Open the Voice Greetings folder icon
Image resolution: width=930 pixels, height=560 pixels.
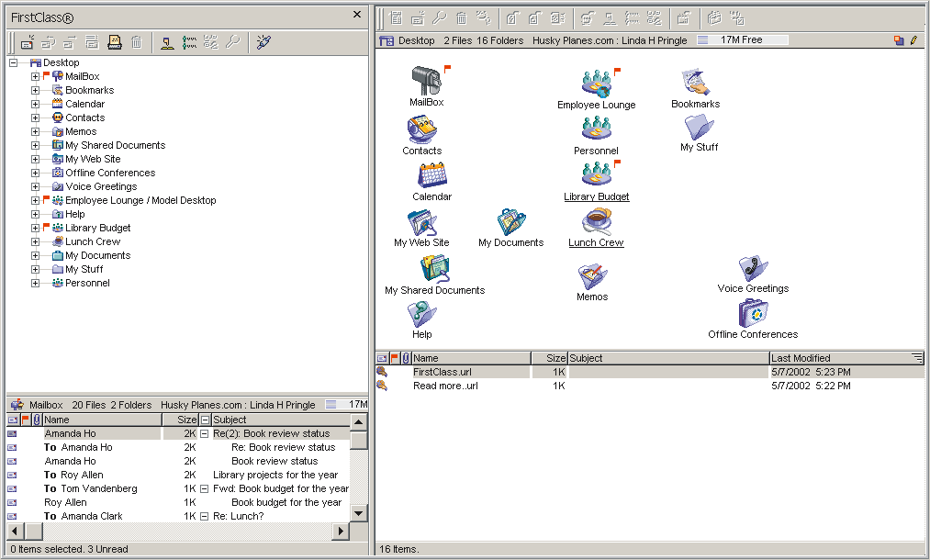(x=753, y=270)
